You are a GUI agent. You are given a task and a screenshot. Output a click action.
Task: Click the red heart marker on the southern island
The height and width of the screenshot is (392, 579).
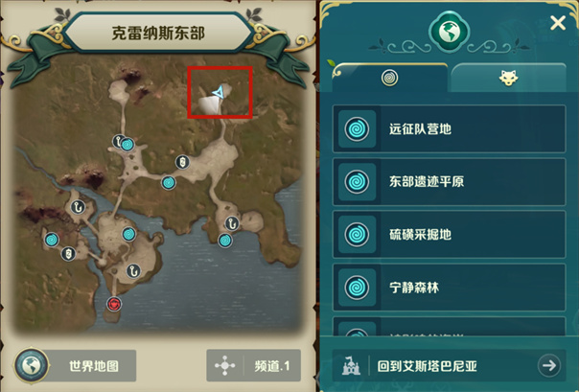(x=114, y=304)
